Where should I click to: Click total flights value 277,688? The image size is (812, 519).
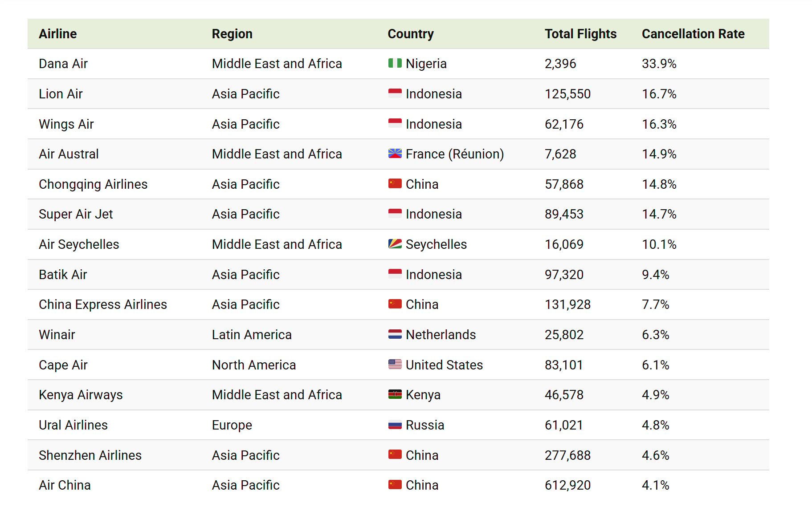coord(568,455)
